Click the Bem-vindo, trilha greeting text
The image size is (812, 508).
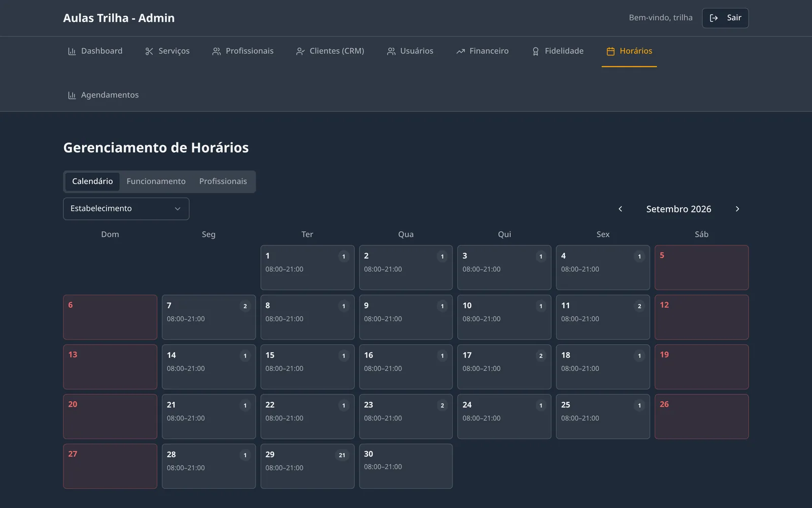tap(661, 18)
